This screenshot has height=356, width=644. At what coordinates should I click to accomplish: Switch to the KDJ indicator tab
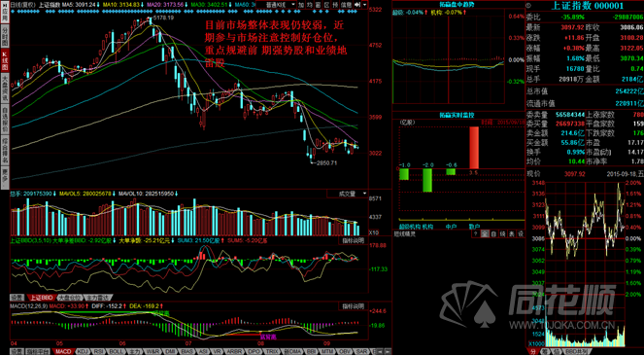tap(84, 352)
